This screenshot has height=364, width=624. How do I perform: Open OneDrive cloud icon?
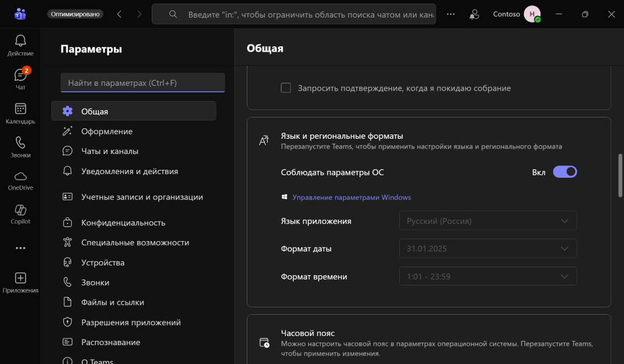[x=20, y=181]
